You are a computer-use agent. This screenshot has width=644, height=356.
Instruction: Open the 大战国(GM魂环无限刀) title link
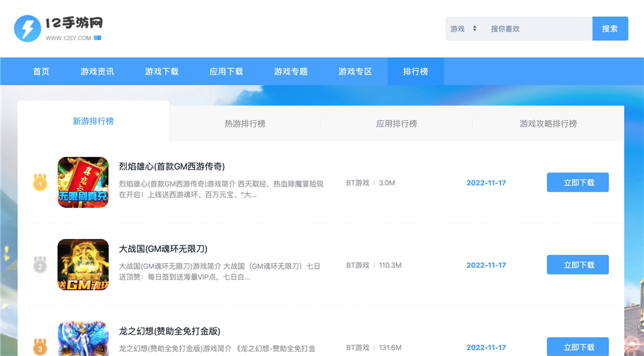(x=163, y=248)
